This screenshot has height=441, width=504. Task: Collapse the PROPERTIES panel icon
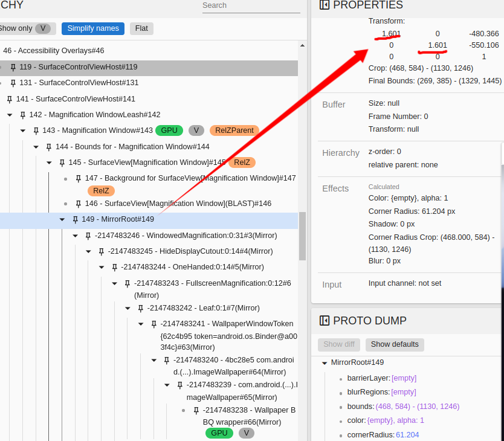pos(325,5)
